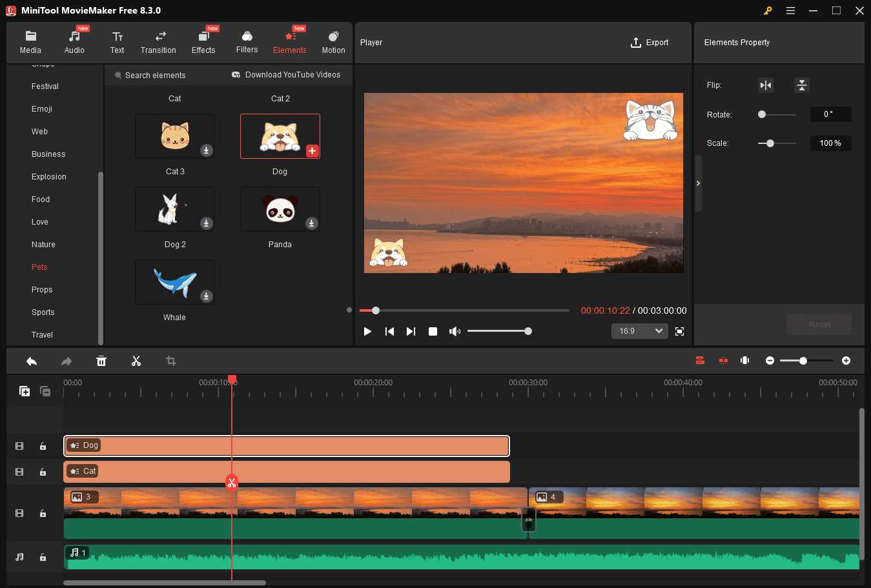This screenshot has height=588, width=871.
Task: Open the Effects tab
Action: pyautogui.click(x=203, y=43)
